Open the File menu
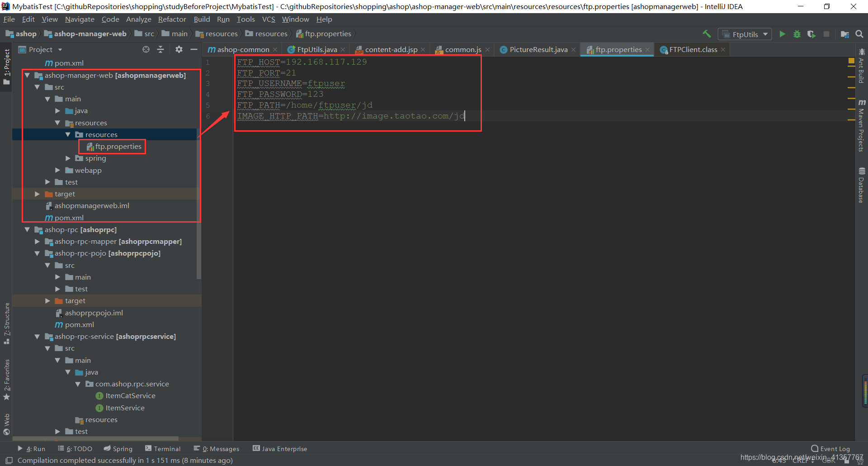Image resolution: width=868 pixels, height=466 pixels. [9, 19]
